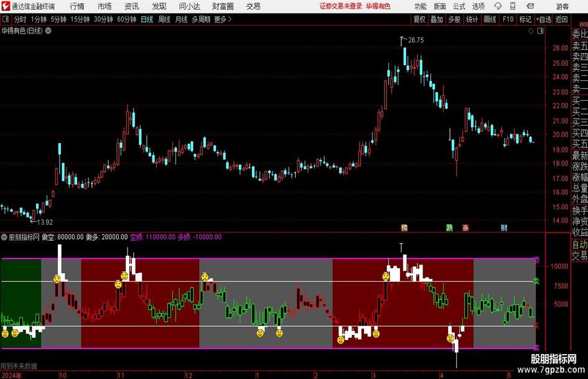Click the 多股 multi-stock toolbar button
Image resolution: width=588 pixels, height=379 pixels.
(x=454, y=19)
